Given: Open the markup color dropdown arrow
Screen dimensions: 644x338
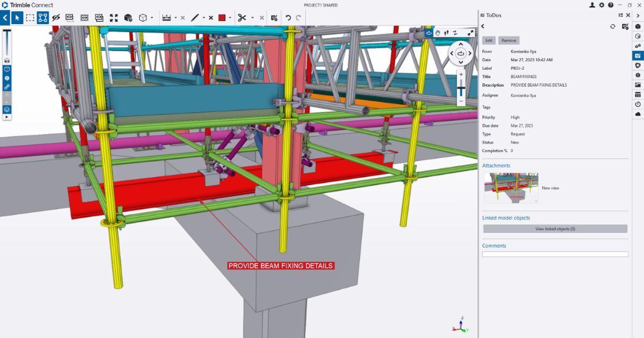Looking at the screenshot, I should point(230,18).
